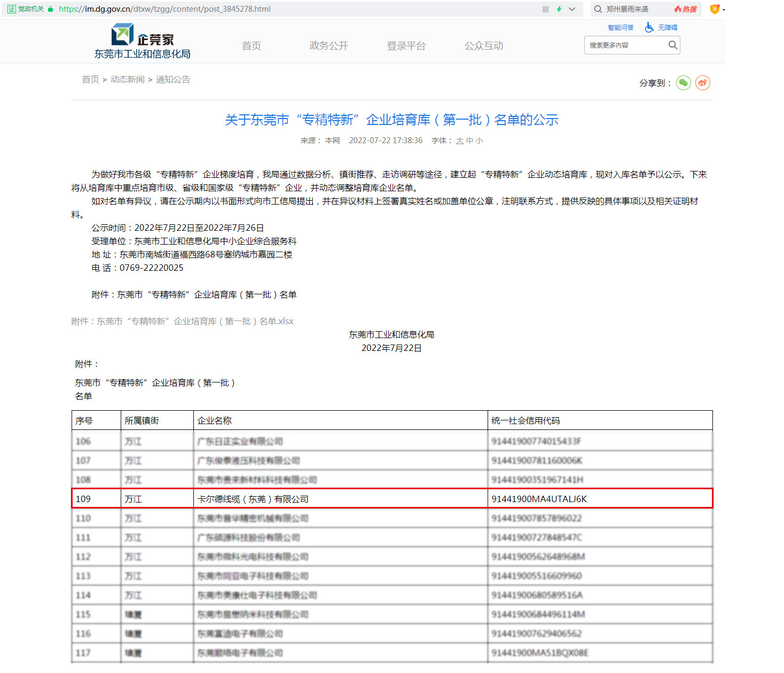Viewport: 784px width, 673px height.
Task: Click the 搜索更多内容 search field
Action: click(x=625, y=45)
